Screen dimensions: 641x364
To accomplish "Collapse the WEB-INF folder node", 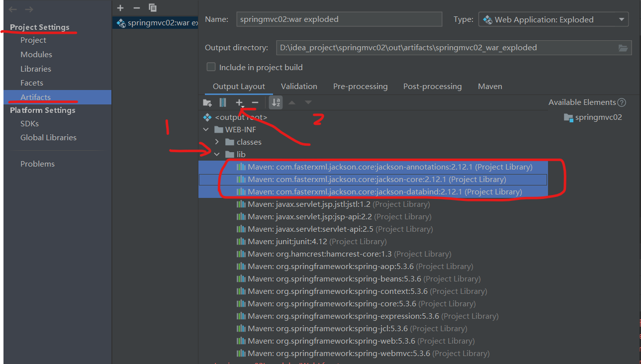I will pyautogui.click(x=206, y=129).
